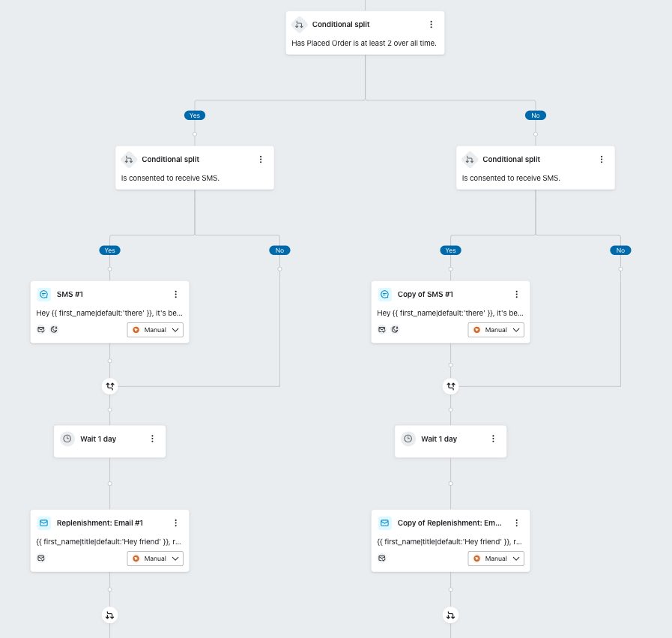Image resolution: width=672 pixels, height=638 pixels.
Task: Click the envelope icon on Copy of Replenishment email
Action: (x=382, y=558)
